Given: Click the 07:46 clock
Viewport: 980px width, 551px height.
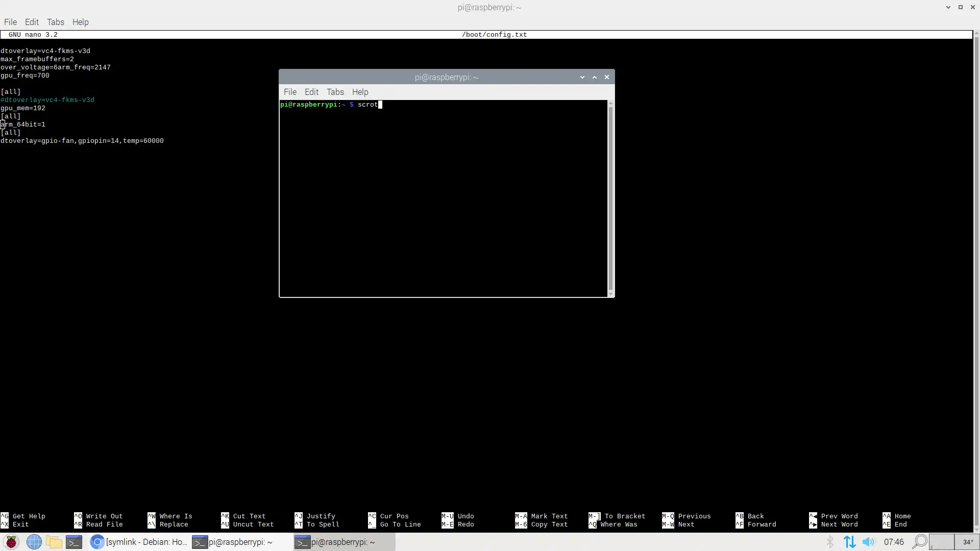Looking at the screenshot, I should pos(894,542).
